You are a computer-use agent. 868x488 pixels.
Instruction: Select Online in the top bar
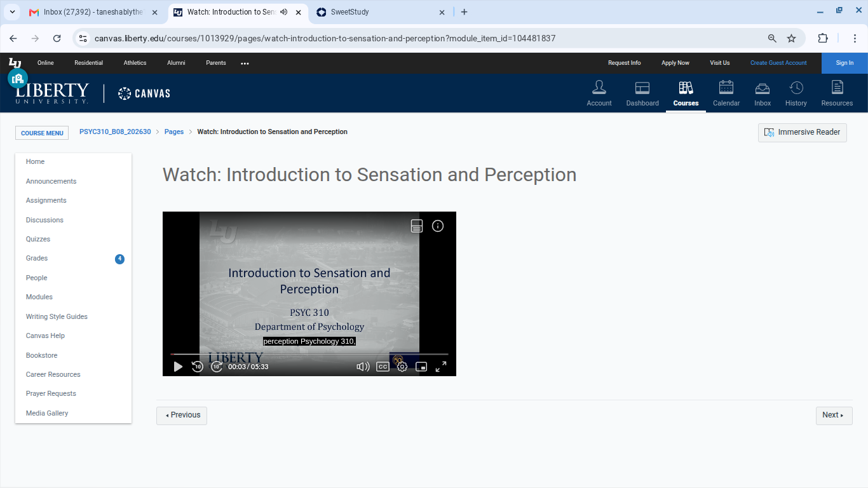point(45,63)
